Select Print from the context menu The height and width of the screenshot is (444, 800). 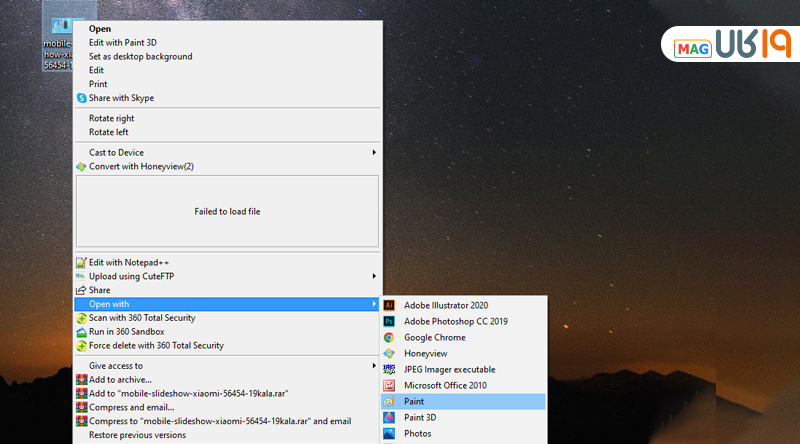[x=228, y=84]
